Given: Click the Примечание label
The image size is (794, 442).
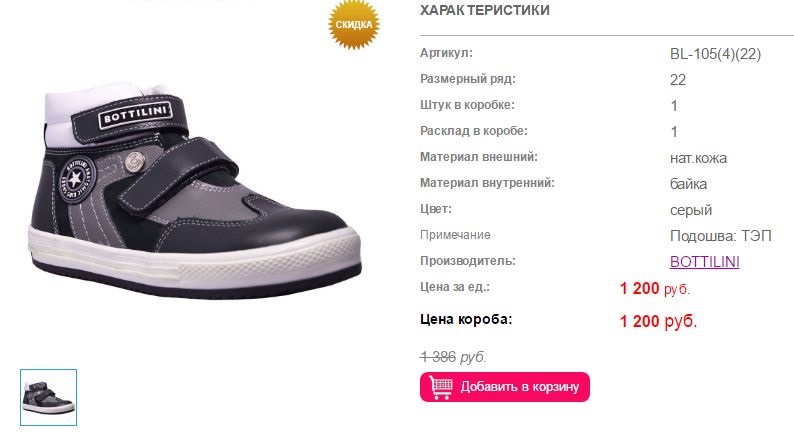Looking at the screenshot, I should coord(455,235).
